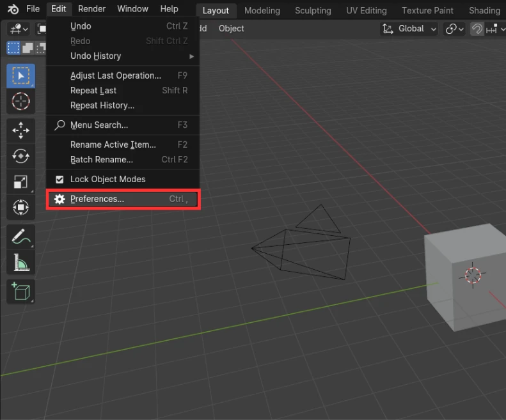Open Preferences from the Edit menu
This screenshot has width=506, height=420.
pos(123,199)
